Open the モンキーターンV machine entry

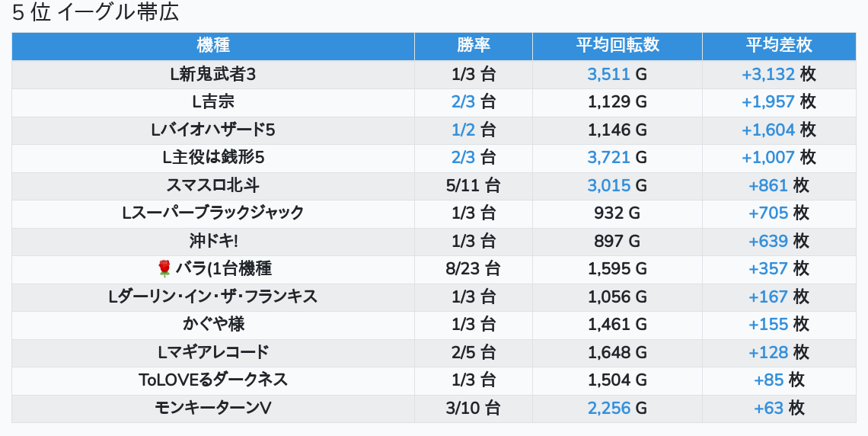213,408
